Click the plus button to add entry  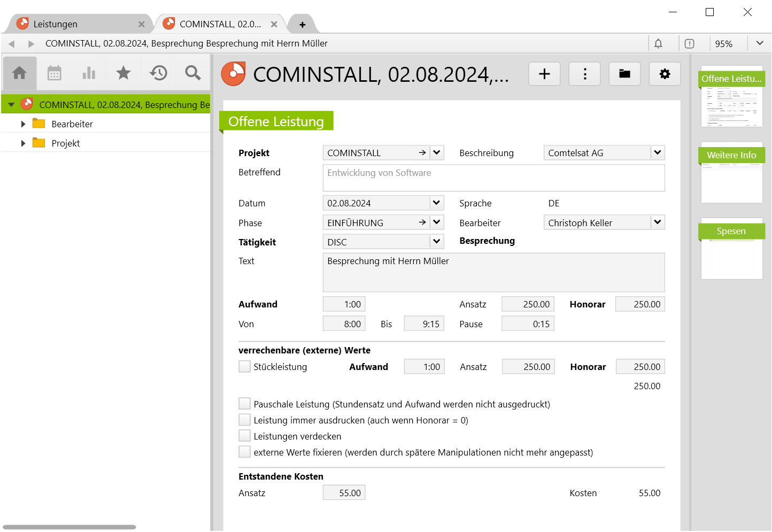pos(544,74)
